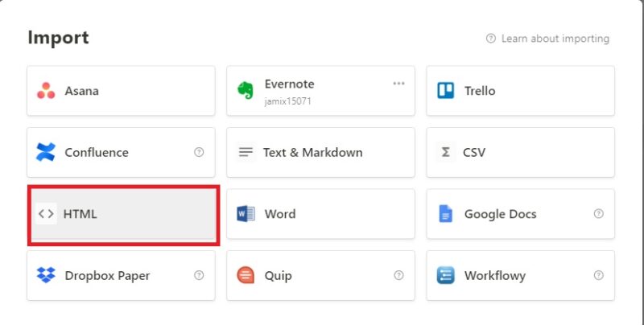Select the Text & Markdown import option

[x=320, y=152]
